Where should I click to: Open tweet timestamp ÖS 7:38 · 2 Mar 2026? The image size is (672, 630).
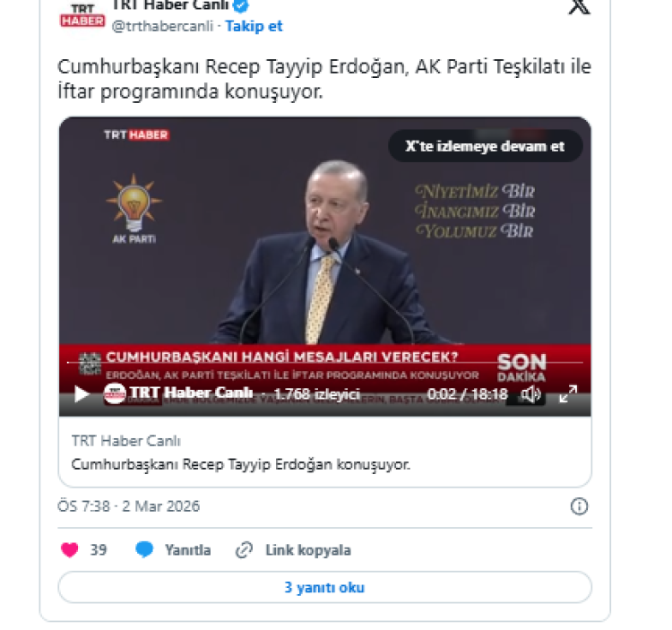(128, 506)
